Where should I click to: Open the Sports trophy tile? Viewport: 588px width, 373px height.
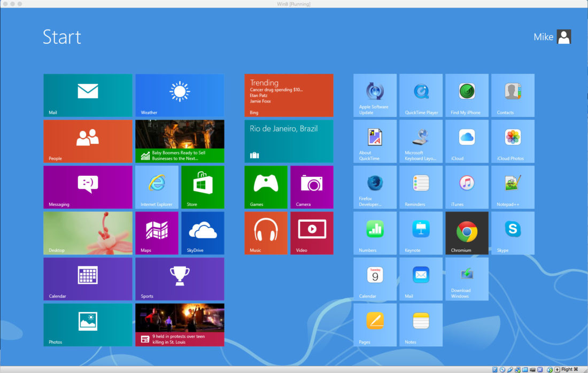click(x=180, y=279)
